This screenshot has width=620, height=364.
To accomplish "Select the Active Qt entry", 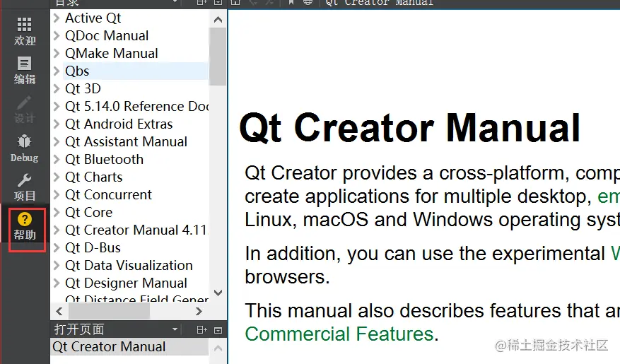I will pyautogui.click(x=93, y=18).
